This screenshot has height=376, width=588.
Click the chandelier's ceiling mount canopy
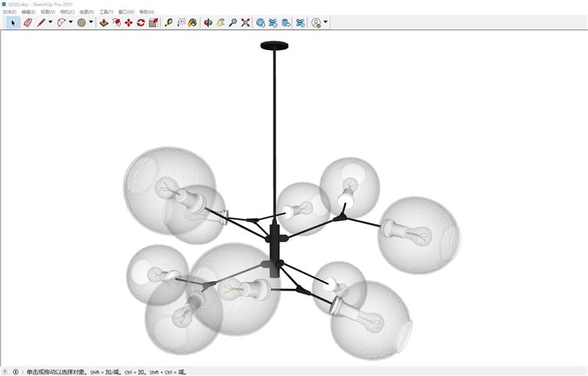[x=274, y=46]
